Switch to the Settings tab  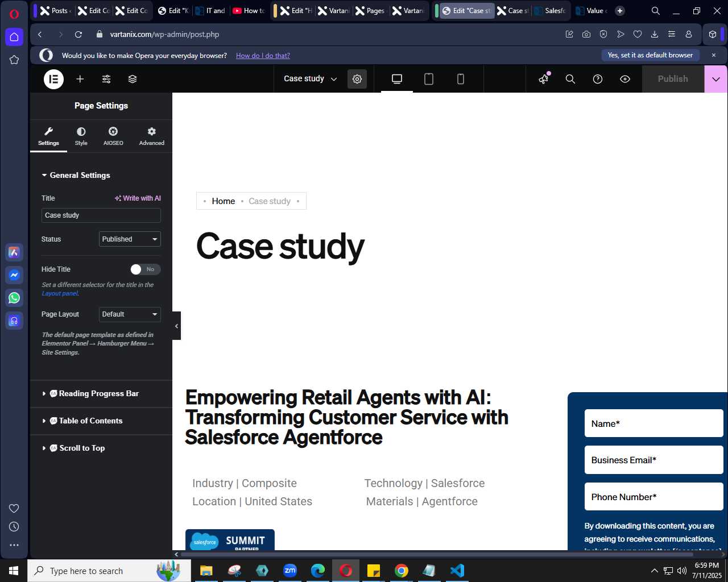48,136
